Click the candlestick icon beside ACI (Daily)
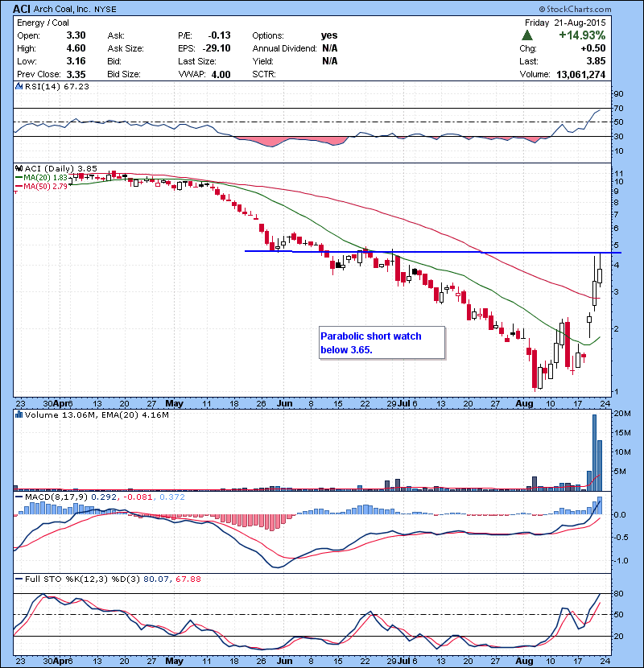Viewport: 644px width, 668px height. coord(19,168)
